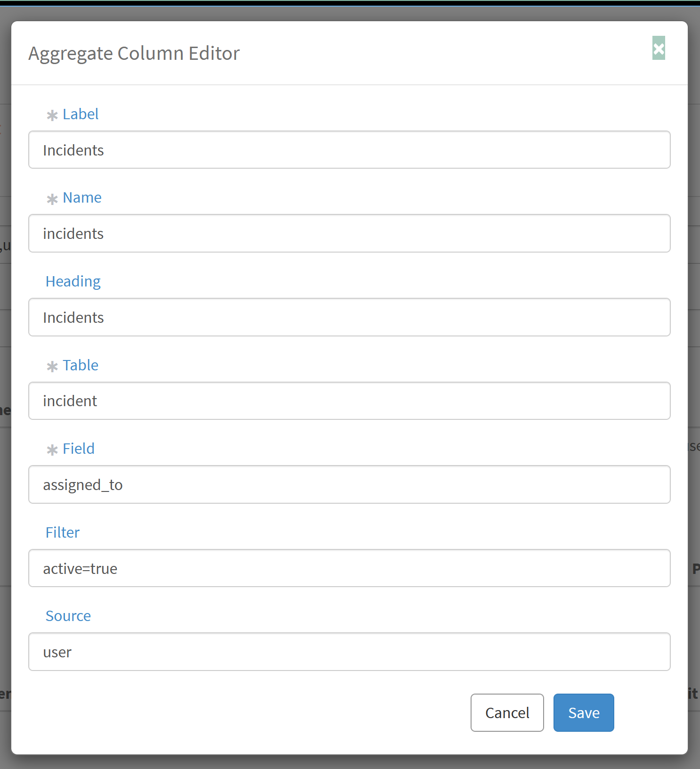The height and width of the screenshot is (769, 700).
Task: Click the Aggregate Column Editor title
Action: [x=134, y=53]
